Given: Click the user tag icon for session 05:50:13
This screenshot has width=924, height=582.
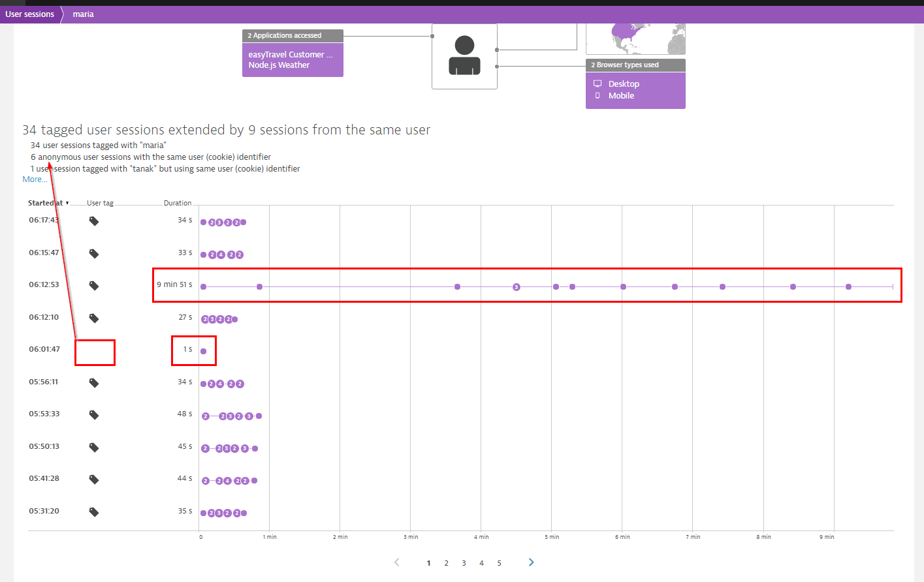Looking at the screenshot, I should click(94, 448).
